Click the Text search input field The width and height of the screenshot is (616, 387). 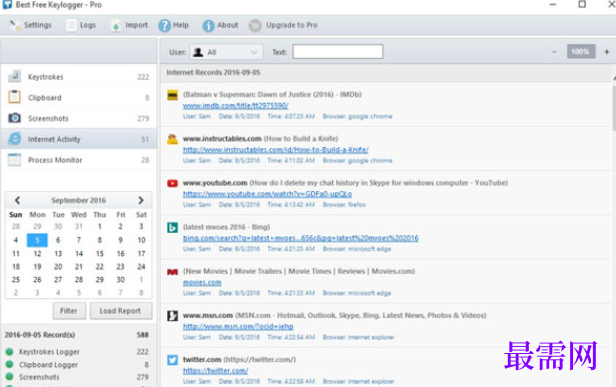[x=337, y=51]
